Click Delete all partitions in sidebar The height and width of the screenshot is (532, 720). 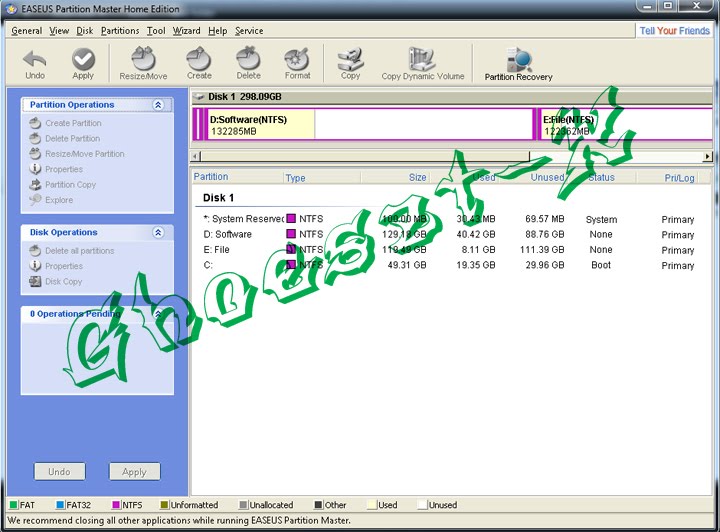click(x=72, y=251)
